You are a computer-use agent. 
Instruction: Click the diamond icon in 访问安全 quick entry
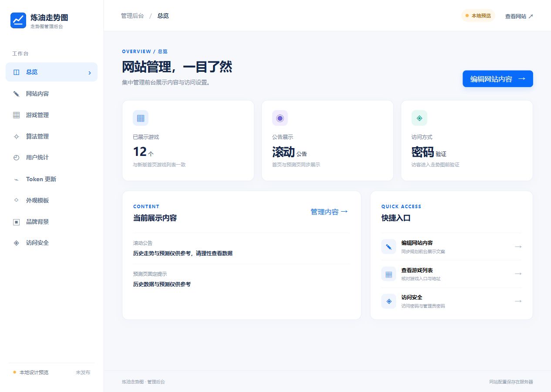389,301
